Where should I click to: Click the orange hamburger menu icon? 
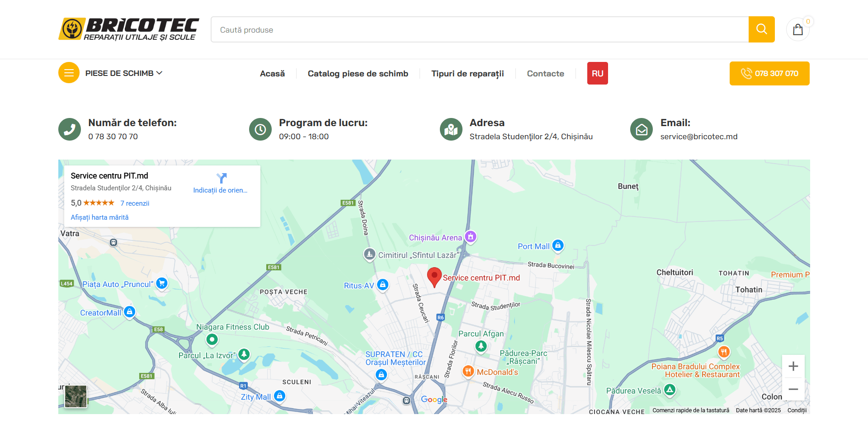(x=69, y=73)
